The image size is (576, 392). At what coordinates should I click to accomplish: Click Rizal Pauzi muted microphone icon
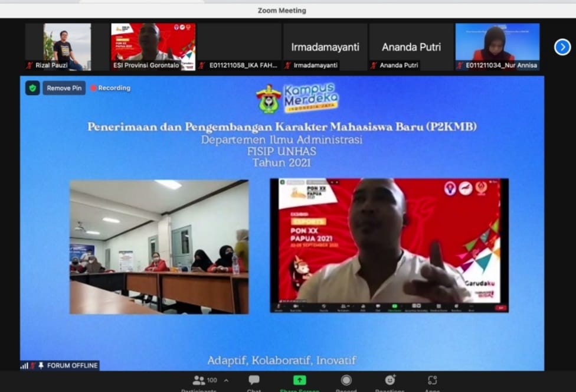coord(30,66)
